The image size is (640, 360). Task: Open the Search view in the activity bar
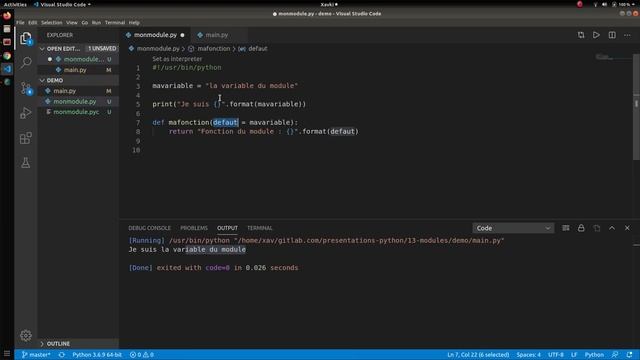[x=26, y=62]
